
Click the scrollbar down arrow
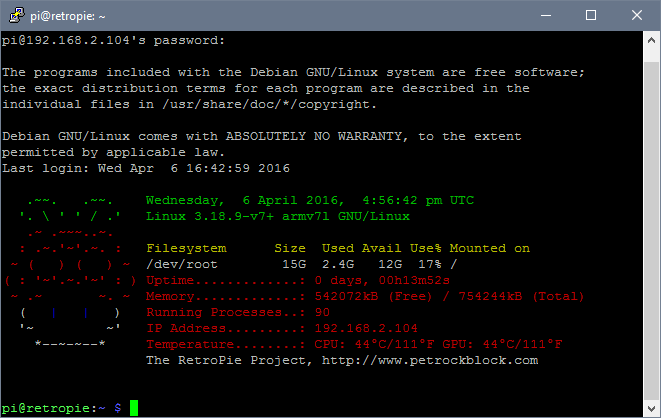pyautogui.click(x=650, y=408)
